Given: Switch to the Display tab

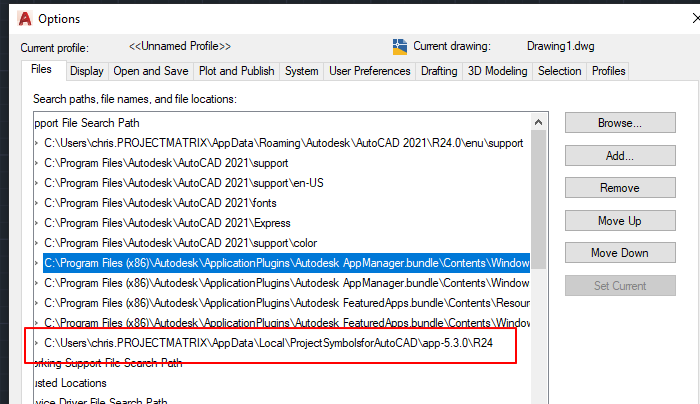Looking at the screenshot, I should tap(87, 71).
